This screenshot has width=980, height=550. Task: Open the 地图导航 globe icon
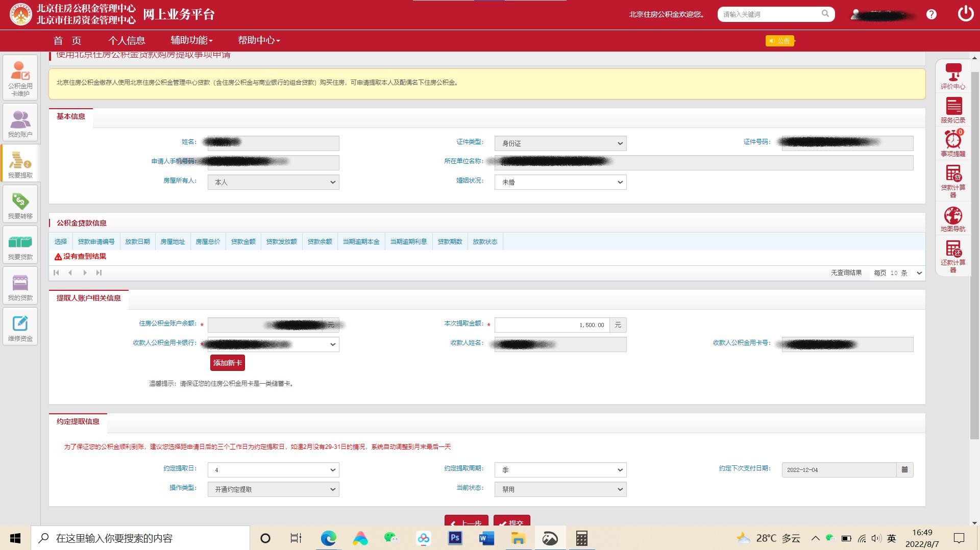[x=953, y=219]
